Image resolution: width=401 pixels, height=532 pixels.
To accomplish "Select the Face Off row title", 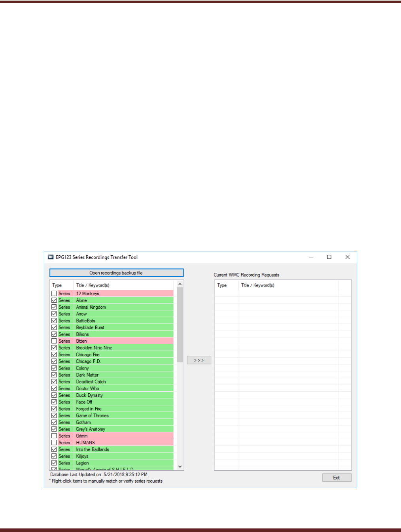I will (x=84, y=402).
